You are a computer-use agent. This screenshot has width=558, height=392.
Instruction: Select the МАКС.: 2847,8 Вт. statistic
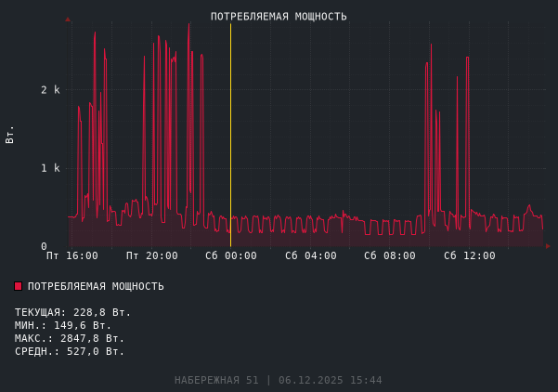point(70,338)
